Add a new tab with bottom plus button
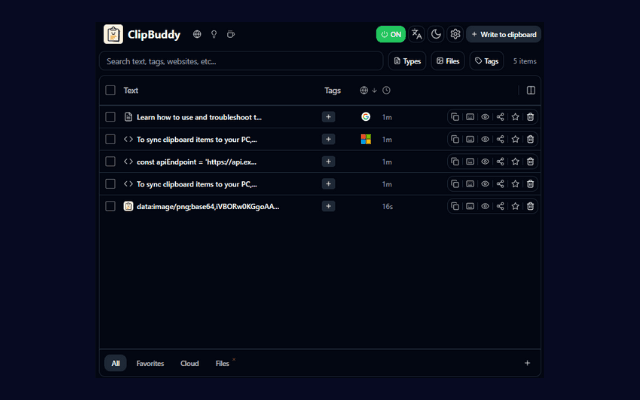 (x=527, y=363)
